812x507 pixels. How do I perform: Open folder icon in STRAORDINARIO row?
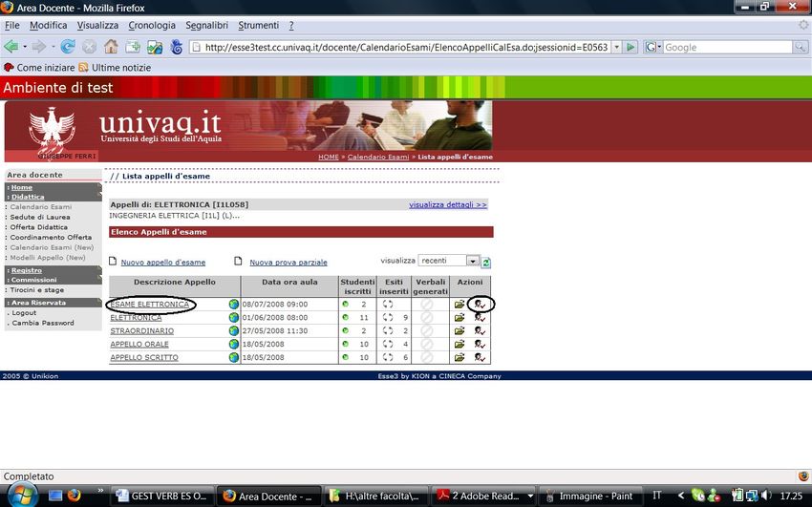(459, 331)
